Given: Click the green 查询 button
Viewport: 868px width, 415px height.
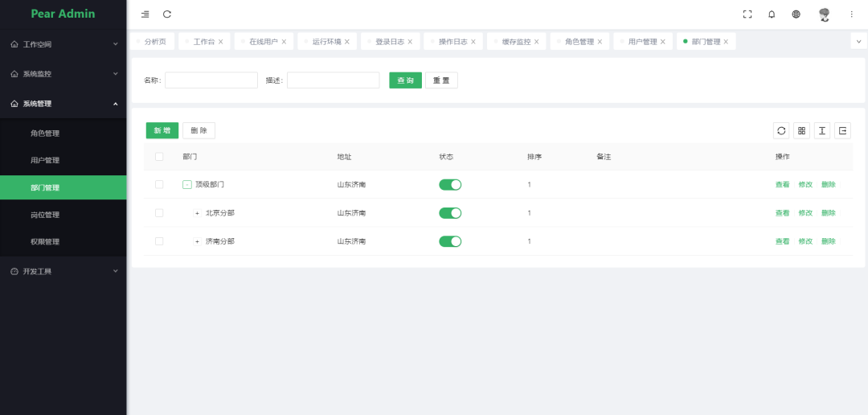Looking at the screenshot, I should tap(405, 80).
